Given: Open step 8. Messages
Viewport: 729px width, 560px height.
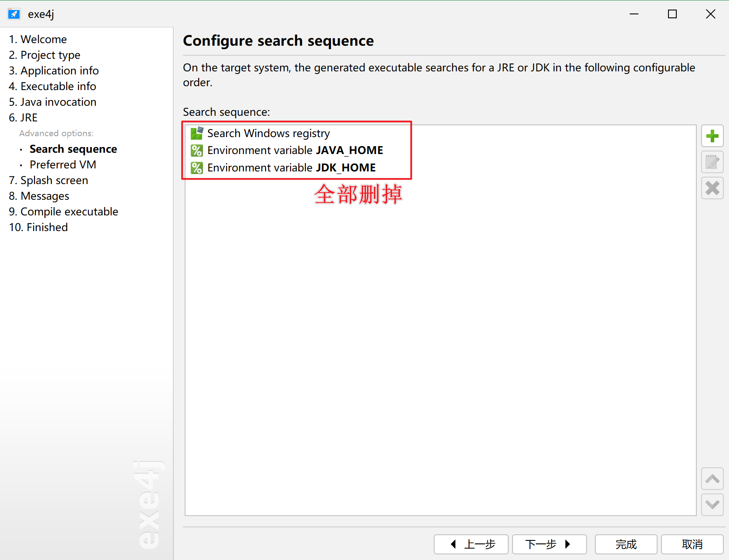Looking at the screenshot, I should (x=39, y=196).
